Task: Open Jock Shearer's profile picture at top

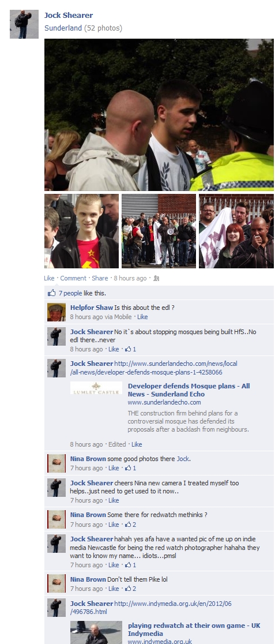Action: click(24, 24)
